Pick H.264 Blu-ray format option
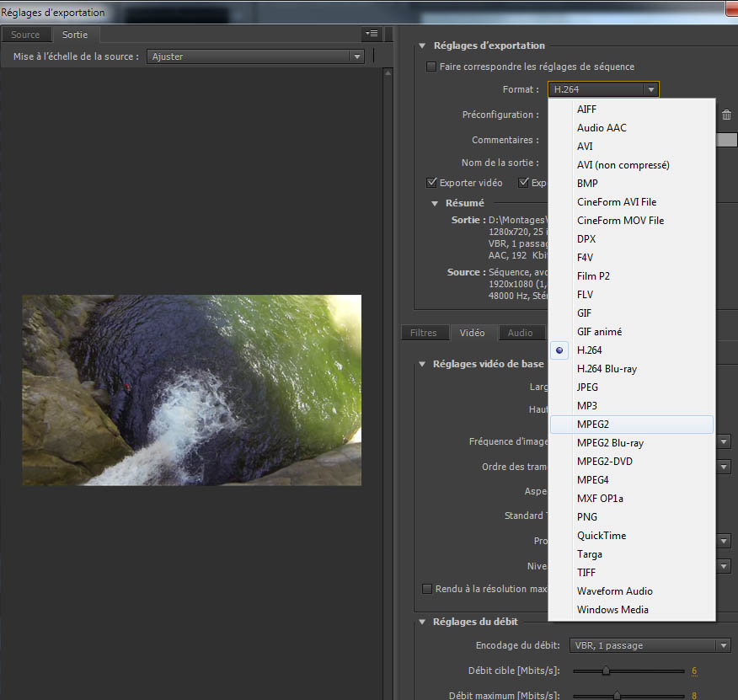 [x=607, y=369]
